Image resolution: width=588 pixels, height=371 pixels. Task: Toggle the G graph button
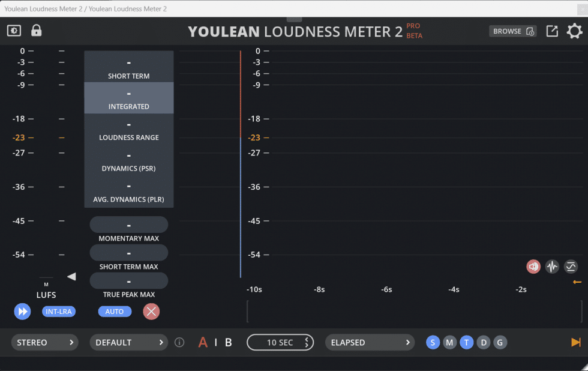[x=500, y=343]
